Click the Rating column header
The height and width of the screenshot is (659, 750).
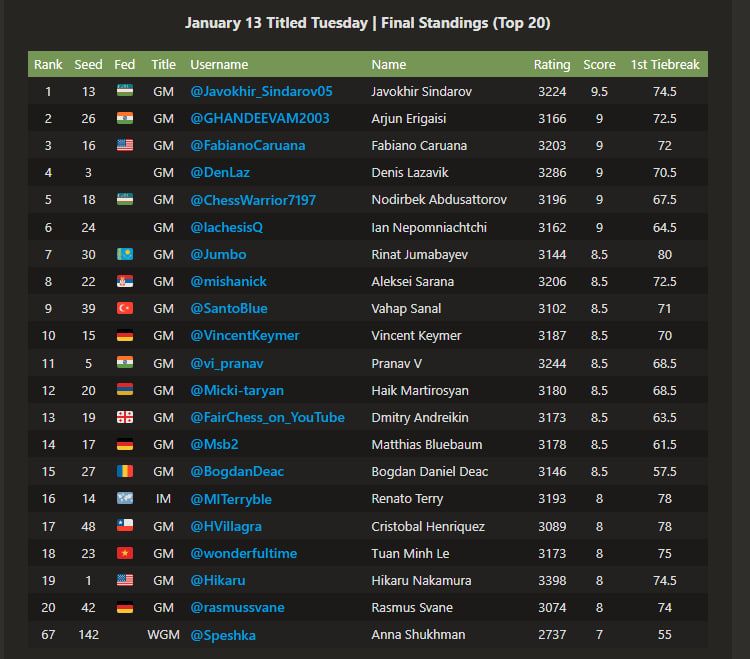pyautogui.click(x=551, y=64)
